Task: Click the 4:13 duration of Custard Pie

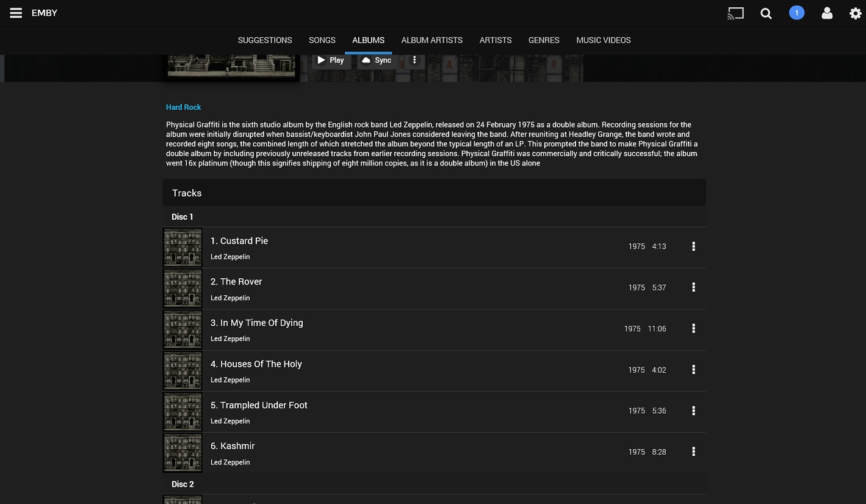Action: tap(659, 247)
